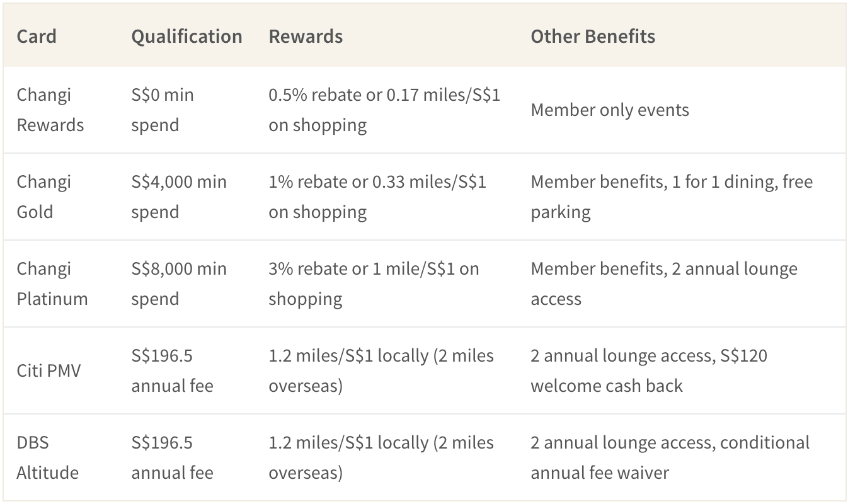Select the Changi Gold card name
This screenshot has width=848, height=504.
(43, 197)
